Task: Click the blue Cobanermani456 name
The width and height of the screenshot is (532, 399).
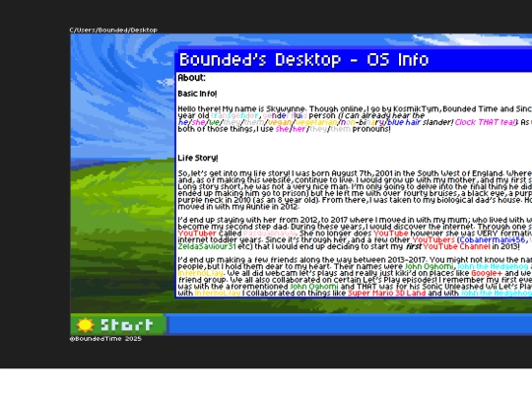Action: click(x=492, y=239)
